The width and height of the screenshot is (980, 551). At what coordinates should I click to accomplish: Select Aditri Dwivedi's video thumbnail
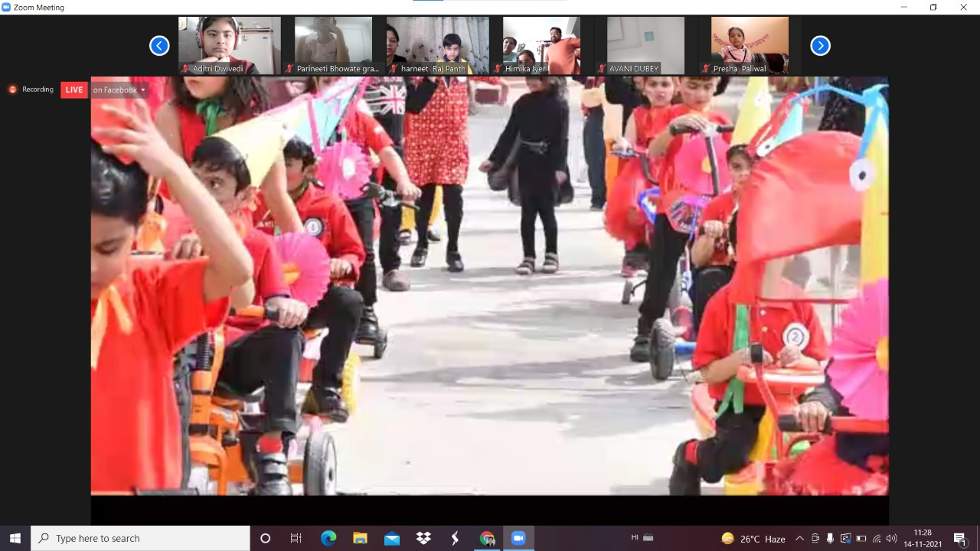[230, 45]
